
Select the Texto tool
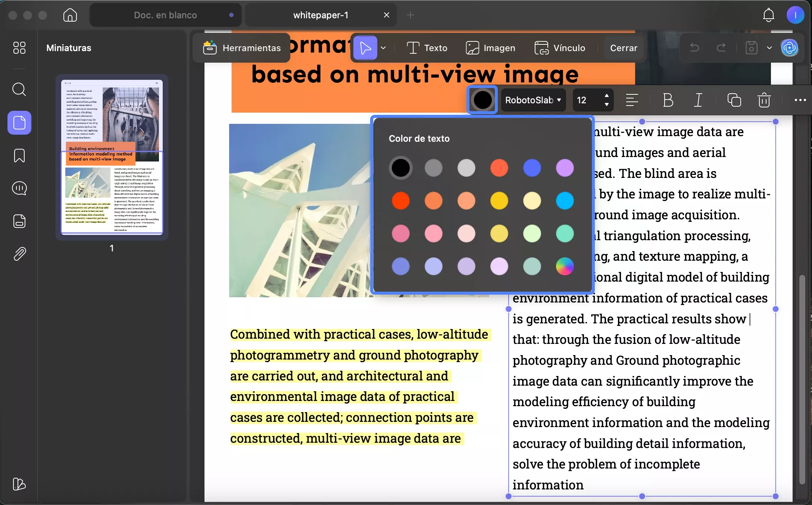[427, 48]
